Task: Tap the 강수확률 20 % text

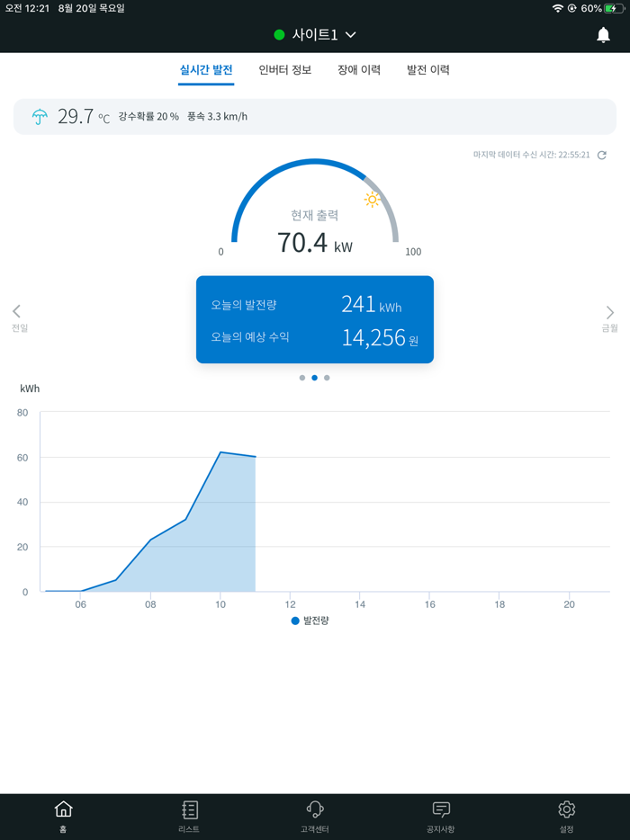Action: [148, 116]
